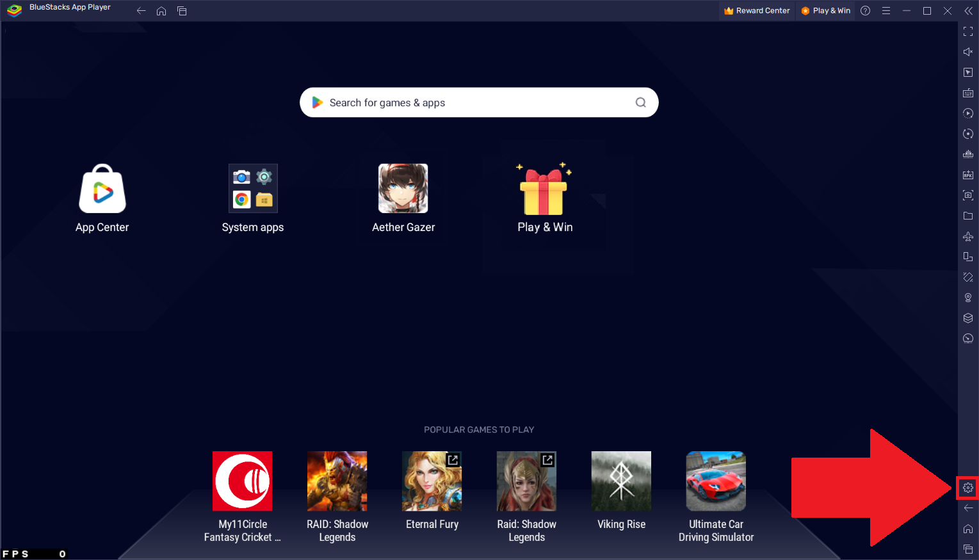Maximize the BlueStacks window

pos(927,11)
